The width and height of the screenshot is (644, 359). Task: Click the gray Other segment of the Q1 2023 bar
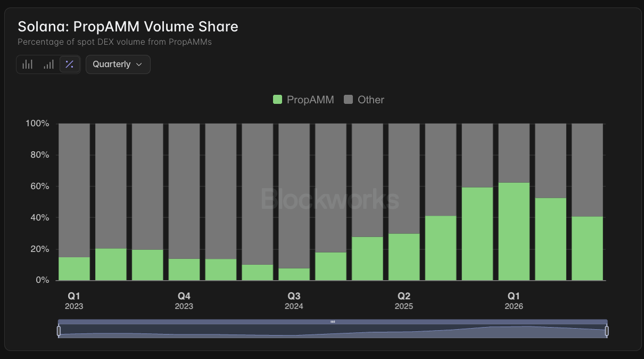[x=74, y=190]
